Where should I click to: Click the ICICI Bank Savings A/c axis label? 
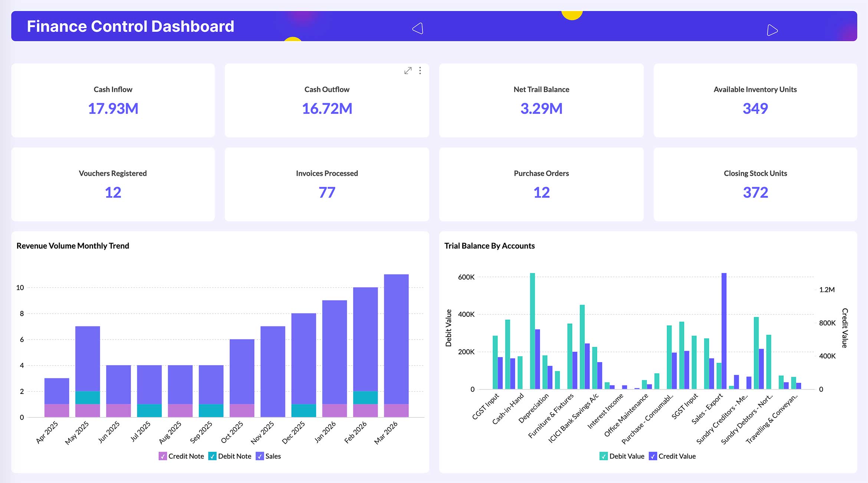point(573,418)
